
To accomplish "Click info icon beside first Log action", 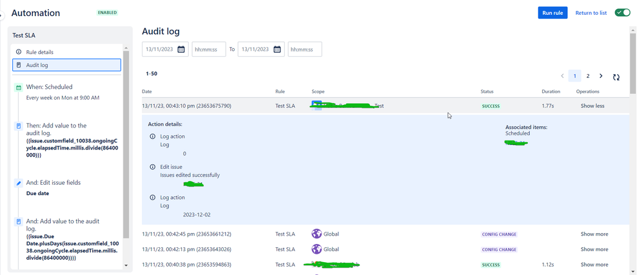I will pos(152,137).
